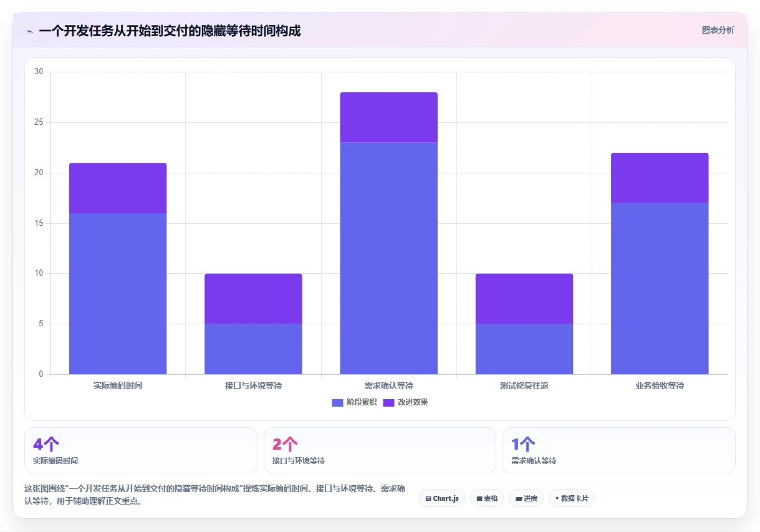Select the Chart.js tag chip

click(442, 498)
